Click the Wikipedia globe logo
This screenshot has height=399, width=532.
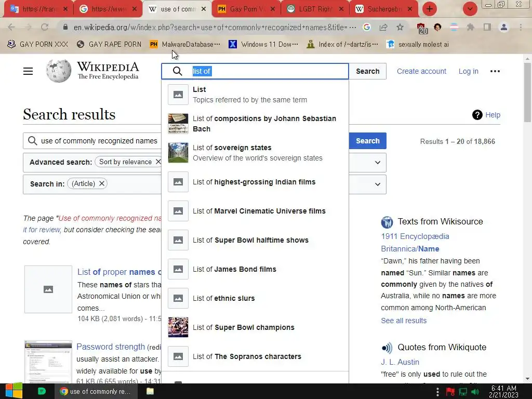coord(59,71)
